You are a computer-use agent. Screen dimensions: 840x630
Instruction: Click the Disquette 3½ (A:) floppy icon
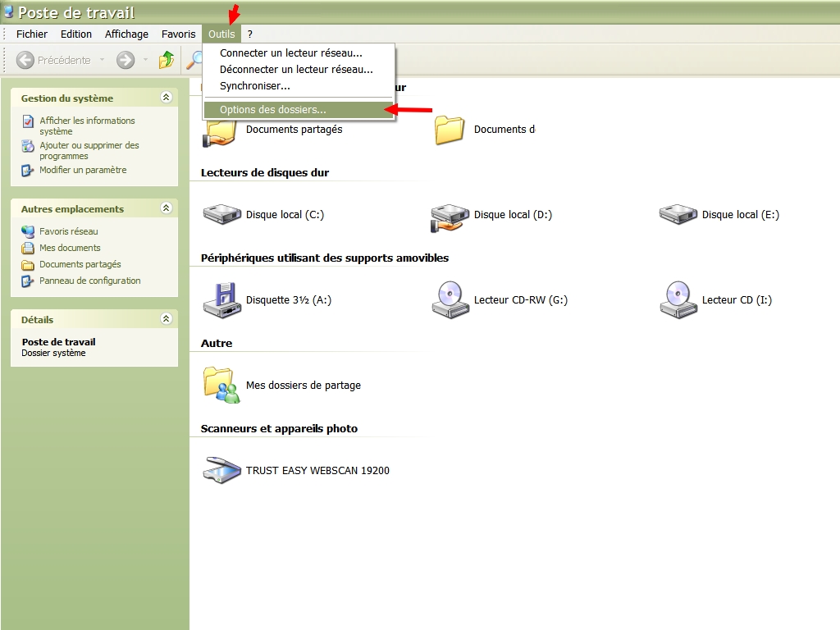pos(221,300)
